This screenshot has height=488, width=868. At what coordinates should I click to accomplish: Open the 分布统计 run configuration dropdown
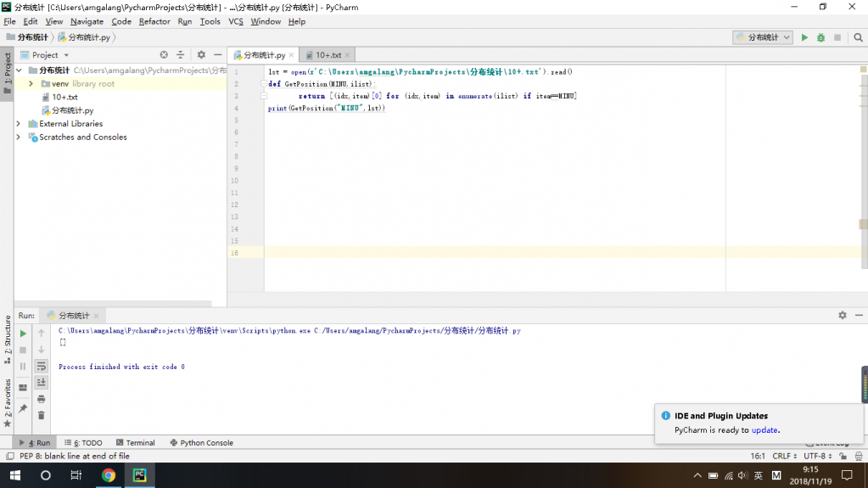[x=763, y=37]
